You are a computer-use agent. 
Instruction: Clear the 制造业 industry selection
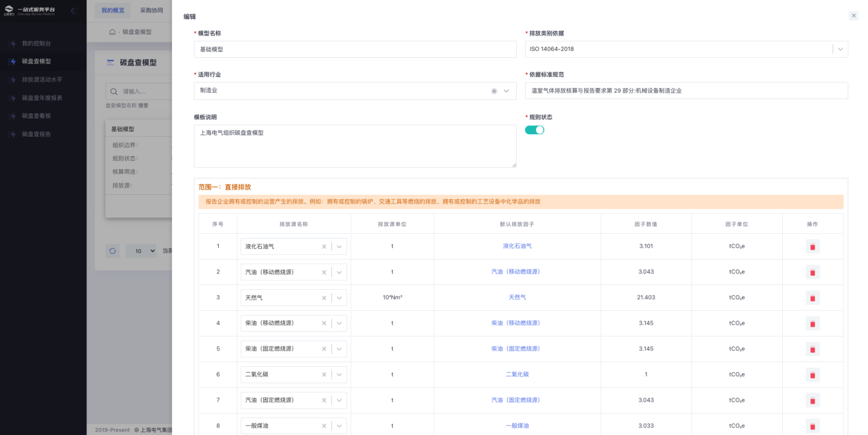[x=494, y=91]
